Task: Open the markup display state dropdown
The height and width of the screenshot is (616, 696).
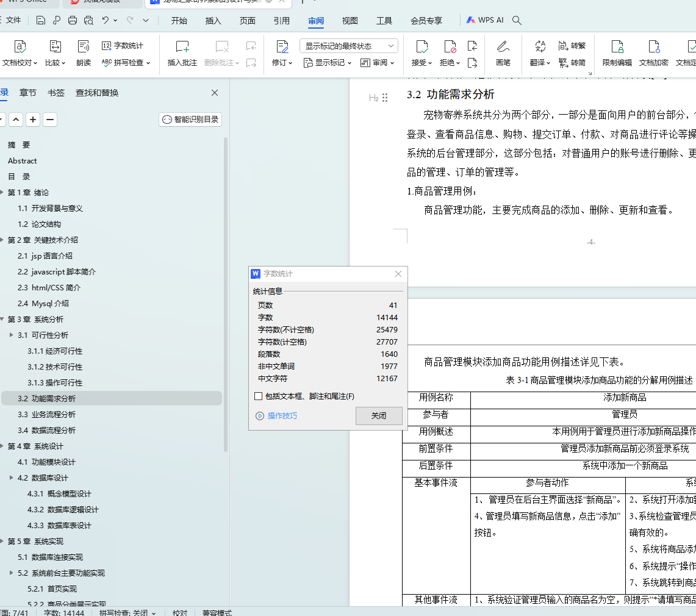Action: [348, 46]
